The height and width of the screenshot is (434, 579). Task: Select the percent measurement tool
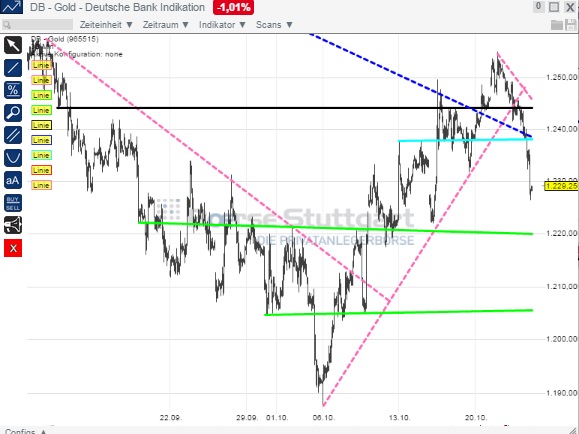(x=13, y=90)
